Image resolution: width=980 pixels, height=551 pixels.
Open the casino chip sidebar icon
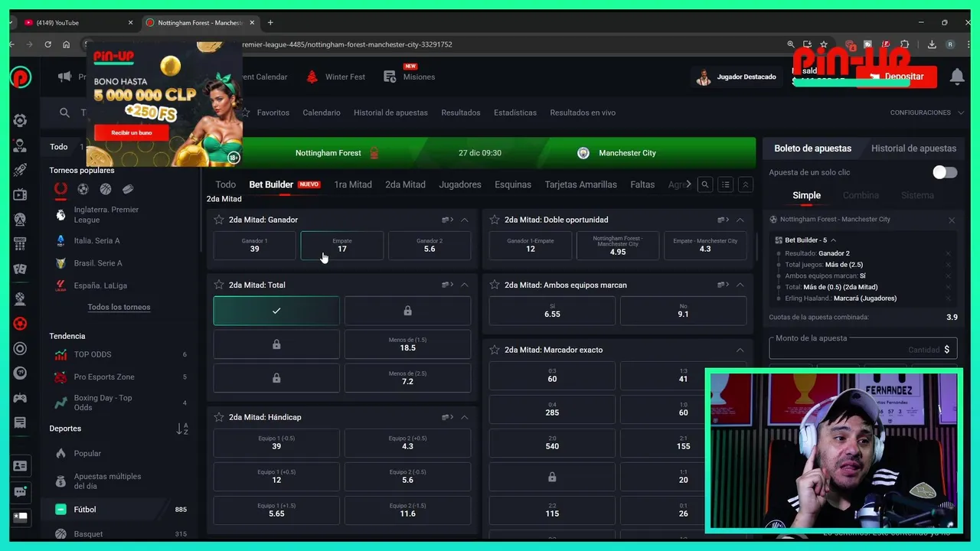(x=21, y=120)
